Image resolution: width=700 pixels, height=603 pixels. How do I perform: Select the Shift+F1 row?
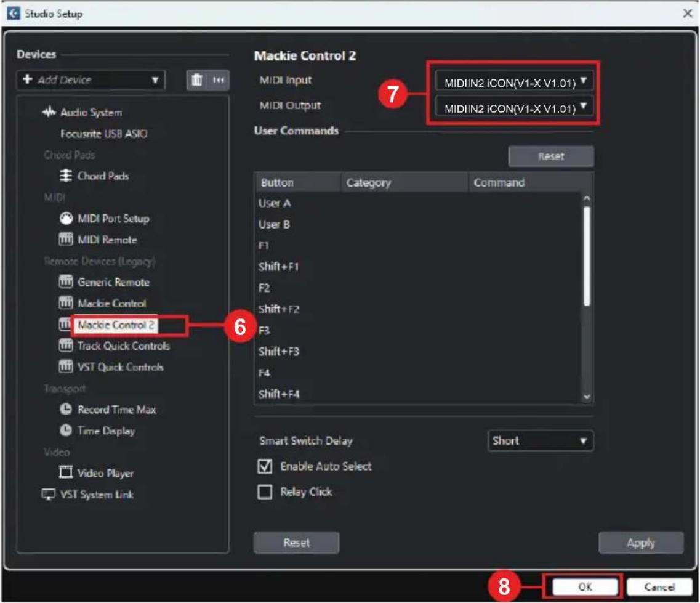(419, 267)
